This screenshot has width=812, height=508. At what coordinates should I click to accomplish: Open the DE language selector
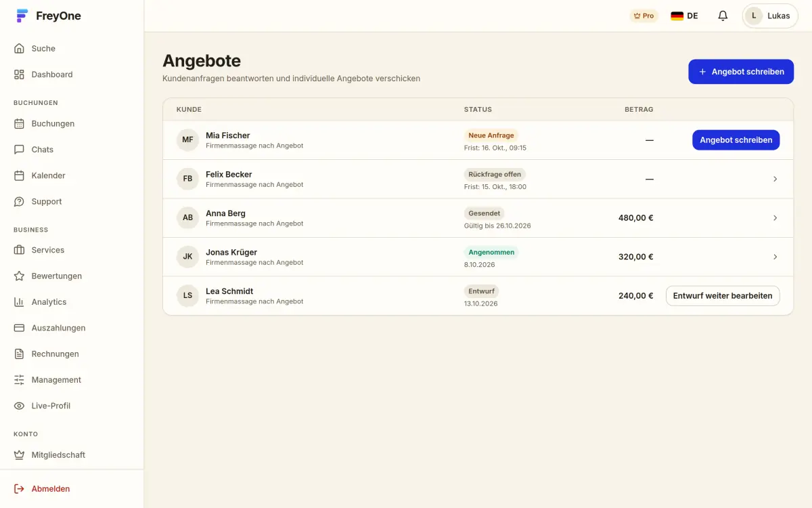click(684, 16)
